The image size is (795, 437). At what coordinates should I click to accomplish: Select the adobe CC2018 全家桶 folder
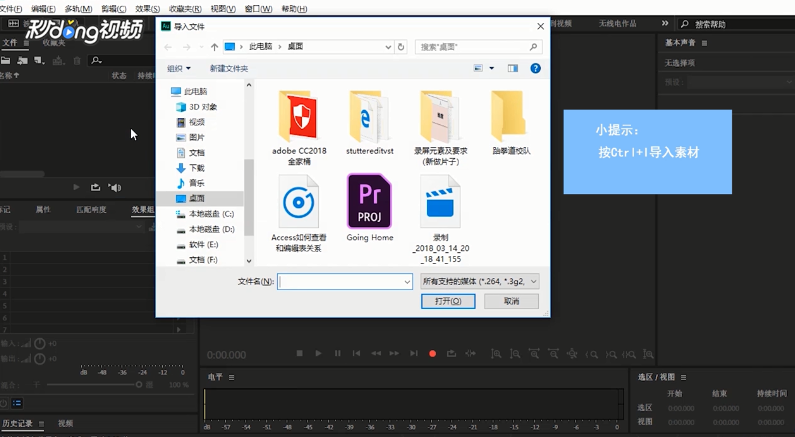[299, 128]
